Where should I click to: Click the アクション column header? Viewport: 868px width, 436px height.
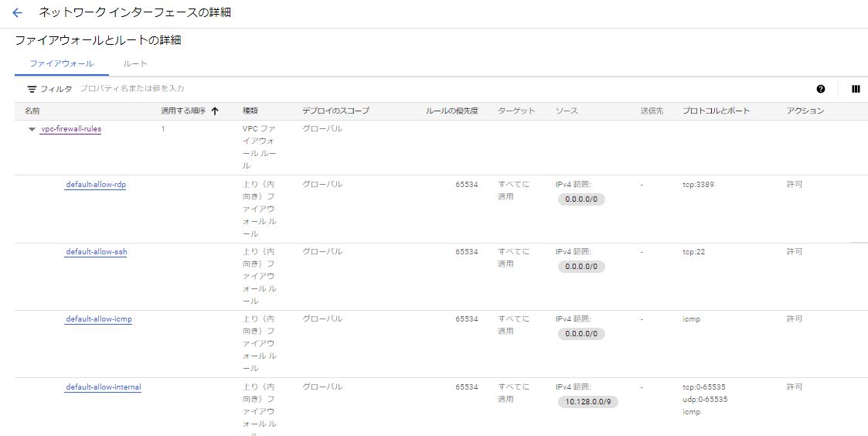pos(805,111)
